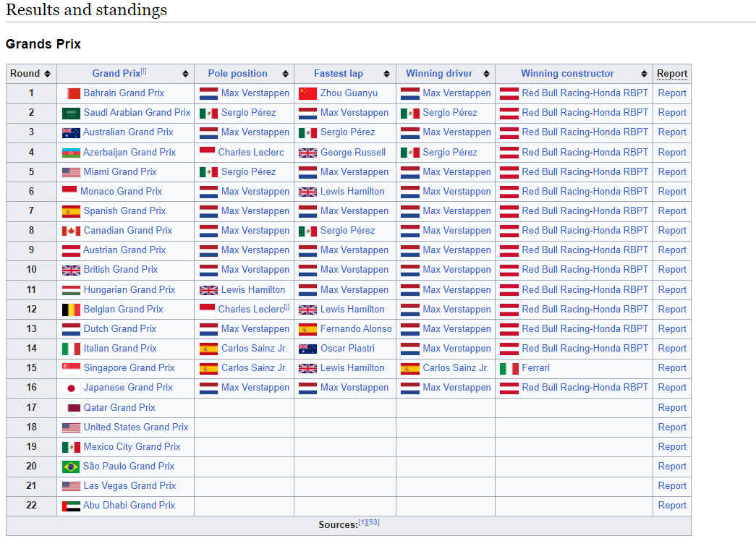Click the Spanish flag beside Spanish Grand Prix
Image resolution: width=756 pixels, height=549 pixels.
(71, 212)
